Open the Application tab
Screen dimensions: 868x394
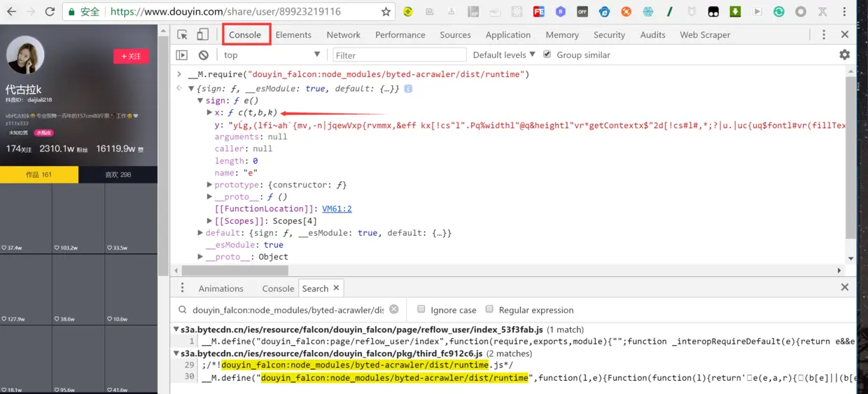[508, 34]
